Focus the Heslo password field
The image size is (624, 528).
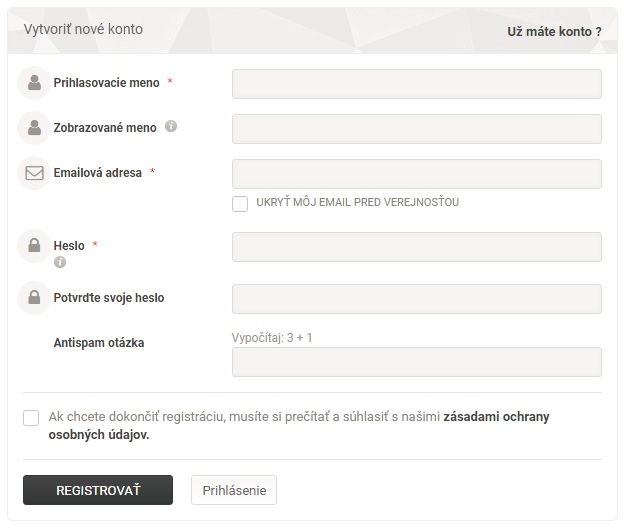tap(417, 247)
